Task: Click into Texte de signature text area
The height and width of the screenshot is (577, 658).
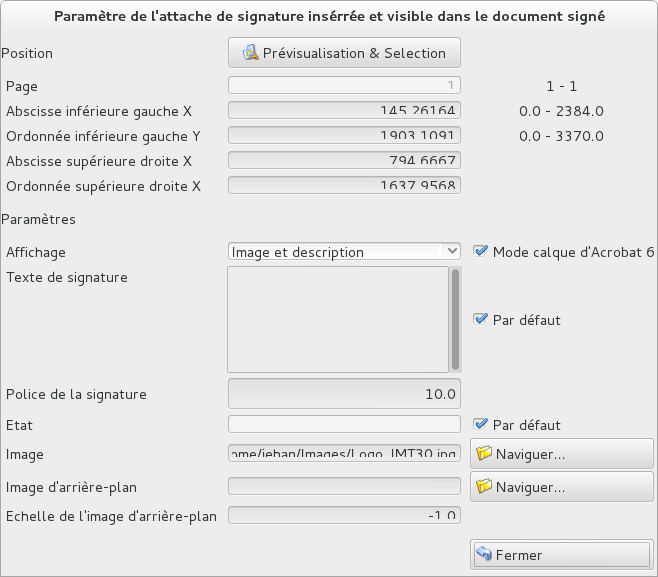Action: pyautogui.click(x=337, y=318)
